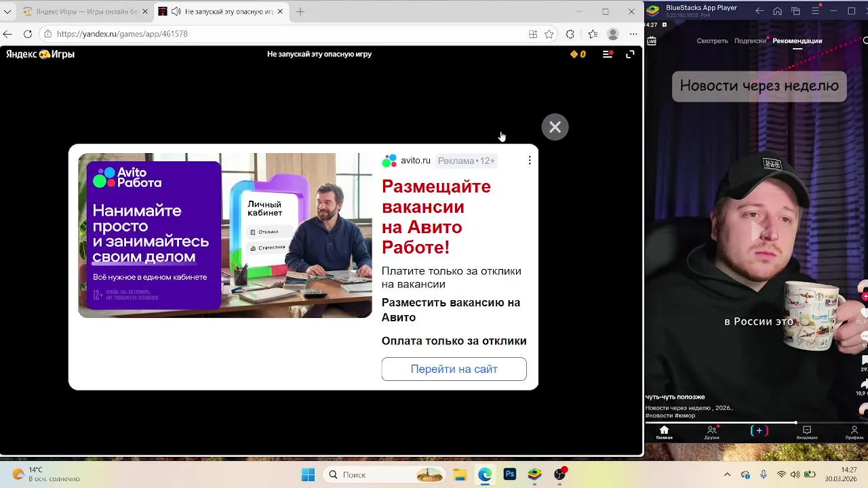
Task: Click the red 'Размещайте вакансии' ad headline
Action: (x=436, y=217)
